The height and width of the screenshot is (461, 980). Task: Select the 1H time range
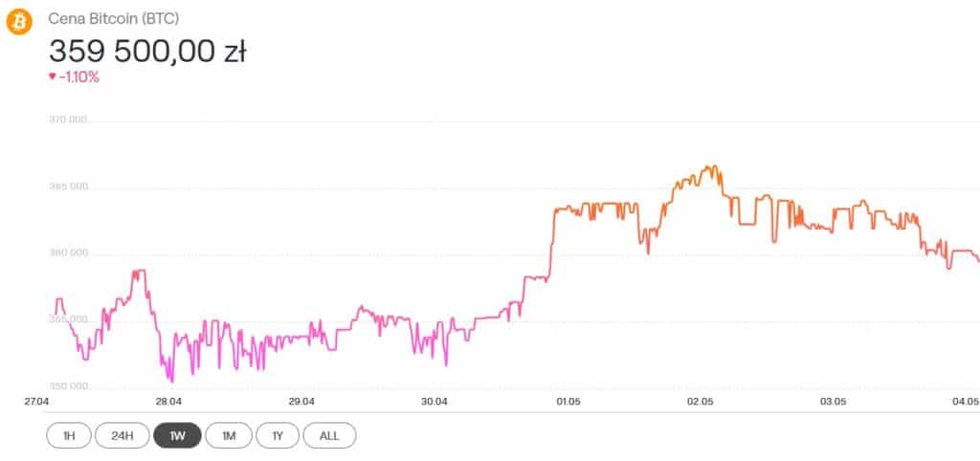(x=69, y=435)
